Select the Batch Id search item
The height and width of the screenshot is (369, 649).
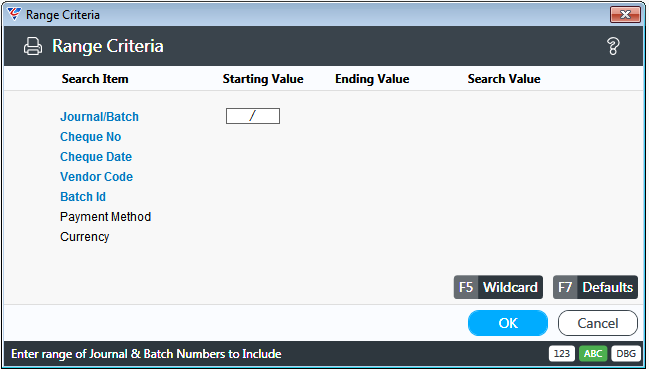click(x=83, y=196)
